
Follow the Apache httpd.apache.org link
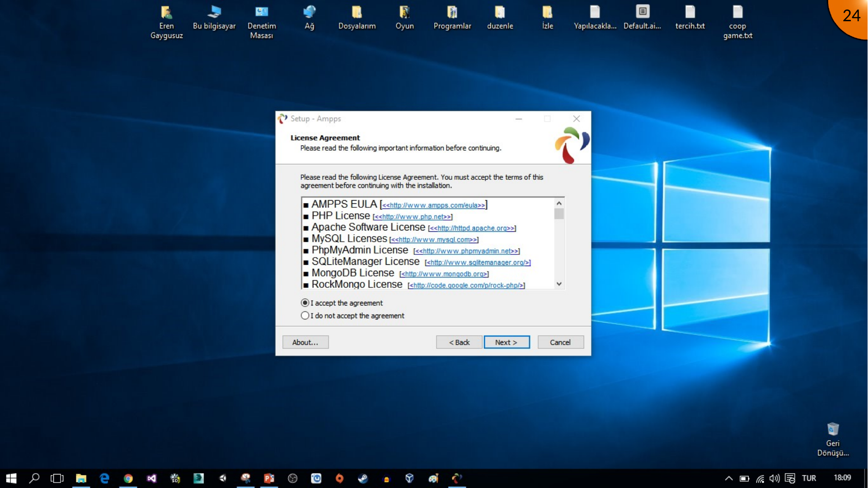[472, 228]
